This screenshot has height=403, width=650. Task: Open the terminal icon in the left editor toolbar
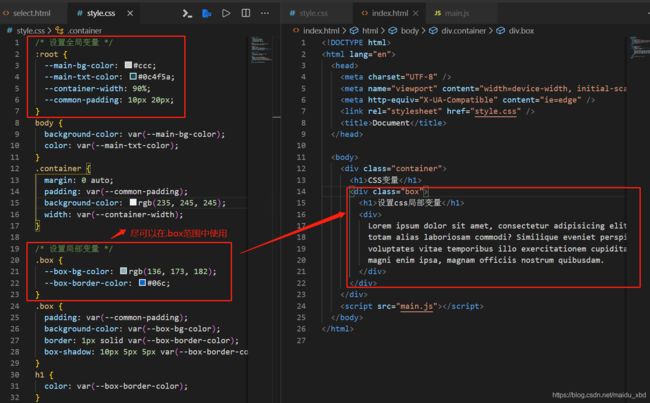pyautogui.click(x=187, y=13)
